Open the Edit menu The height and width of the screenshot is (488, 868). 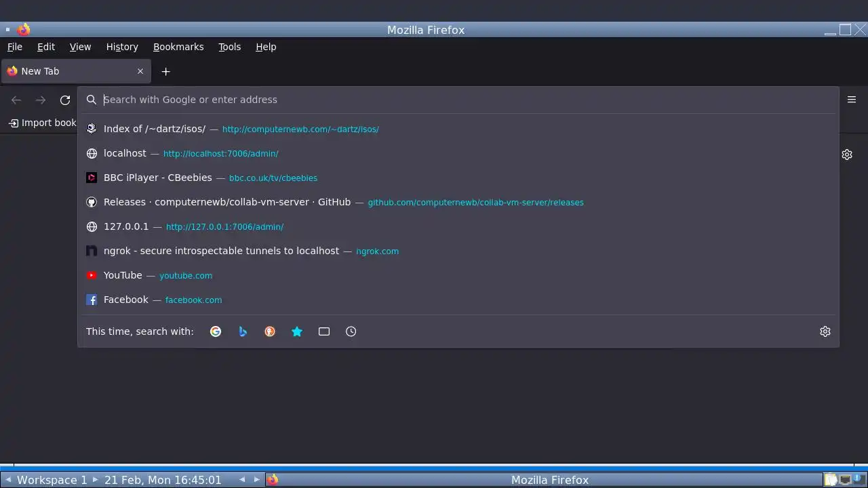click(x=46, y=47)
